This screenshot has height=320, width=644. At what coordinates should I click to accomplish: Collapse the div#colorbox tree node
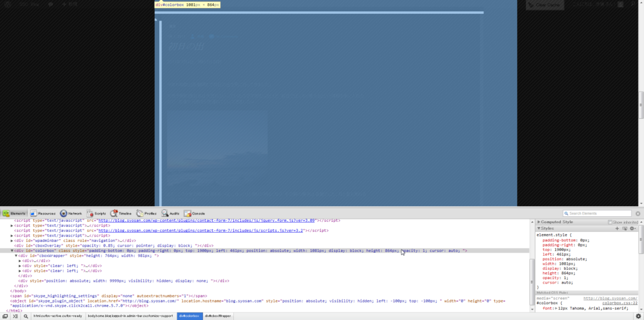pyautogui.click(x=13, y=251)
